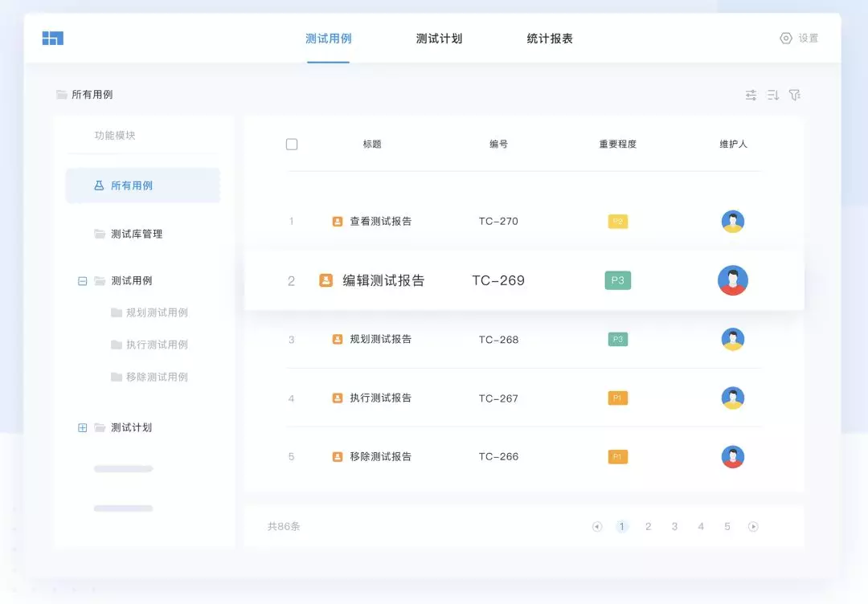This screenshot has width=868, height=604.
Task: Open page 2 of results
Action: 649,527
